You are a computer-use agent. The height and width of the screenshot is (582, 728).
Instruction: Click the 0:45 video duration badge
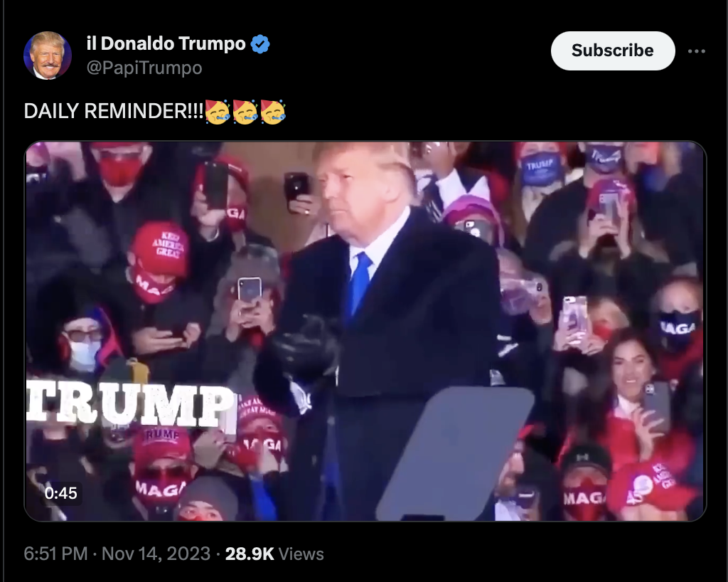pyautogui.click(x=61, y=493)
